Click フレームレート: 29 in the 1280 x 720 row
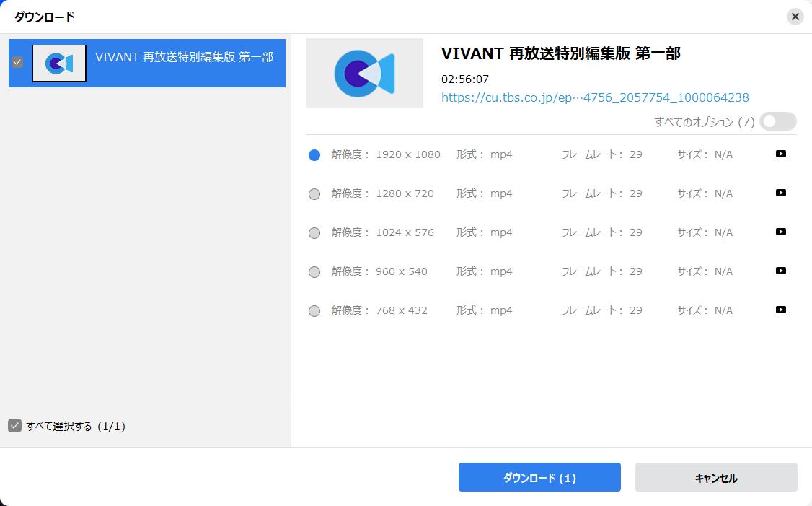The height and width of the screenshot is (506, 812). click(x=602, y=193)
